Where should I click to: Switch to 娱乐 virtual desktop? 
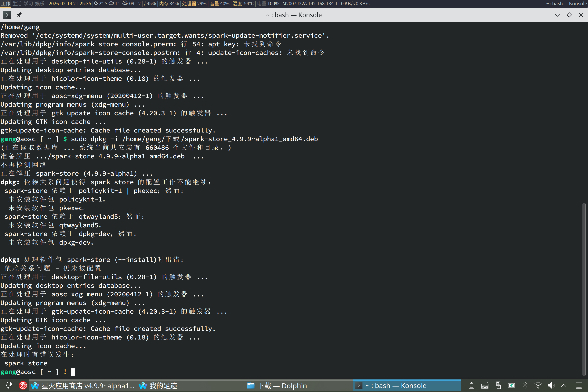pyautogui.click(x=40, y=4)
